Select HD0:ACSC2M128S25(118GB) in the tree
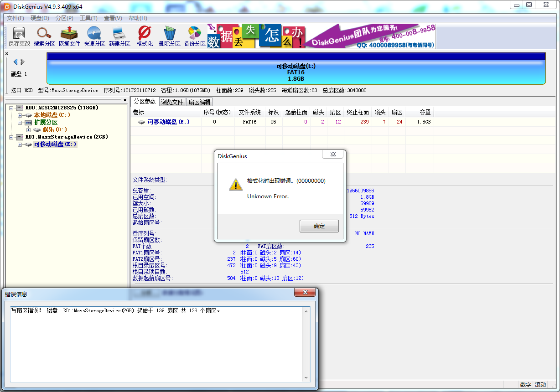Viewport: 560px width, 392px height. tap(62, 108)
